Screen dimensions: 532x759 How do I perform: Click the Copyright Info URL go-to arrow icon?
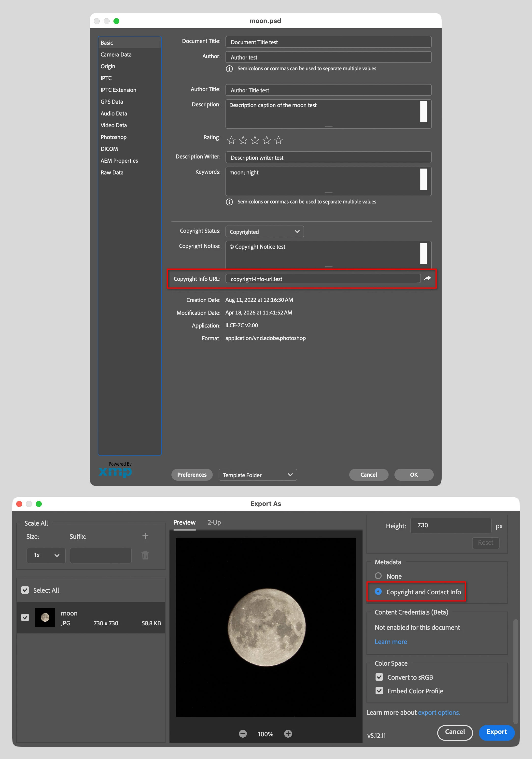(x=427, y=278)
